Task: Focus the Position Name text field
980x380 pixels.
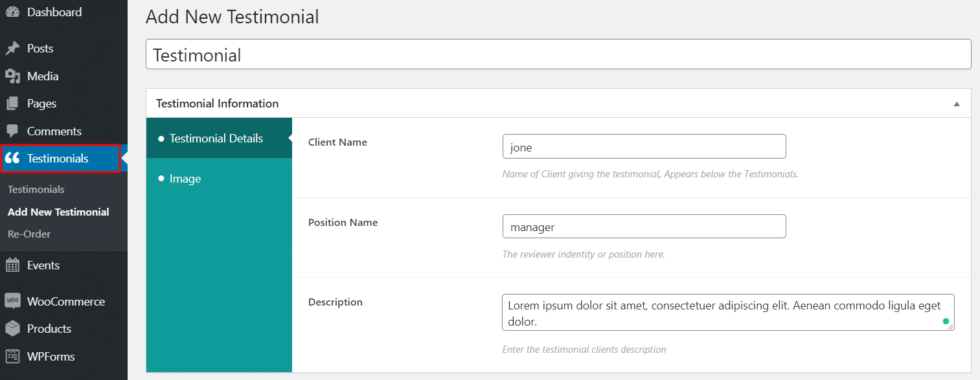Action: pos(644,227)
